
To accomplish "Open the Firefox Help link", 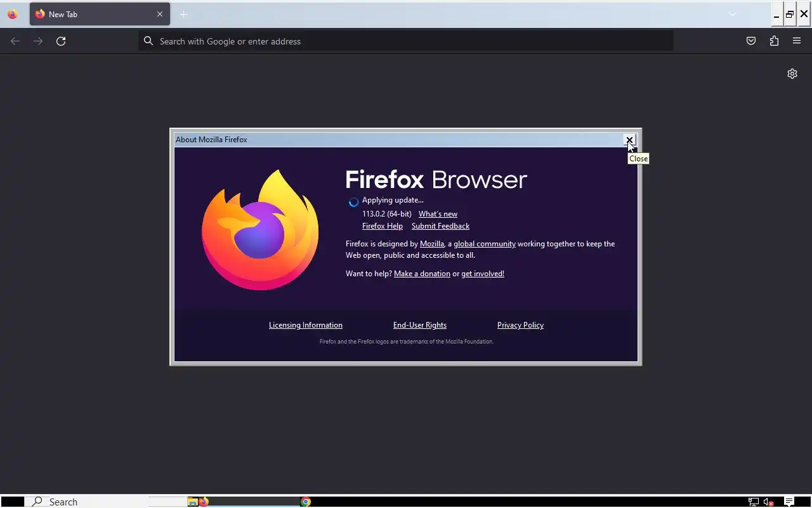I will 383,226.
